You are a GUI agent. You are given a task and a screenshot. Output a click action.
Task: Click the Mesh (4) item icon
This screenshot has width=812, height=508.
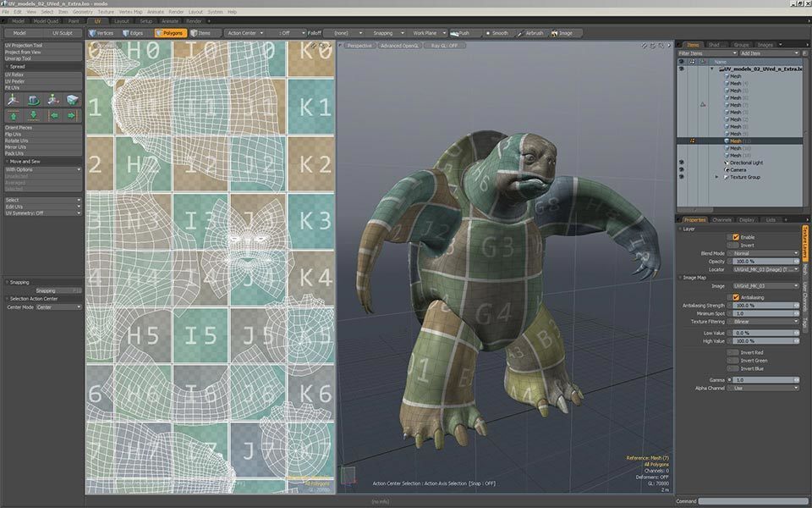click(727, 83)
